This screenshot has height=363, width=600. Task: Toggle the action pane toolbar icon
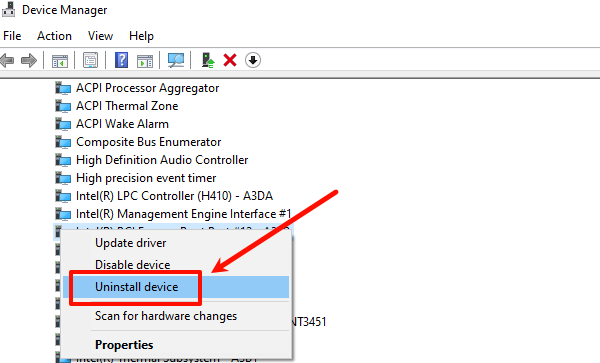pos(145,60)
